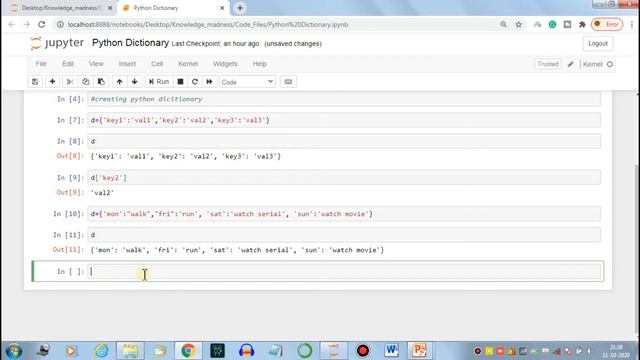Bookmark this page with the star icon
Screen dimensions: 640x360
coord(519,24)
